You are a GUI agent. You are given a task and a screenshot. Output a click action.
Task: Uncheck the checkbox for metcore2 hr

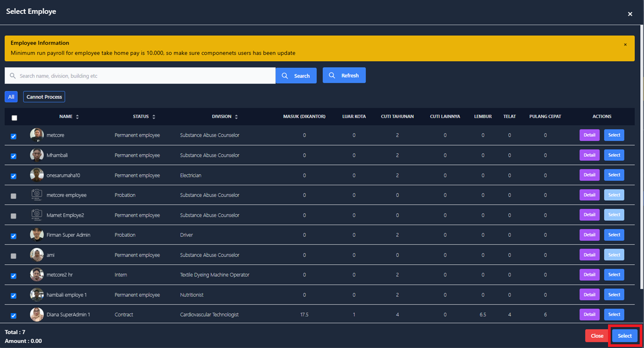pos(13,275)
